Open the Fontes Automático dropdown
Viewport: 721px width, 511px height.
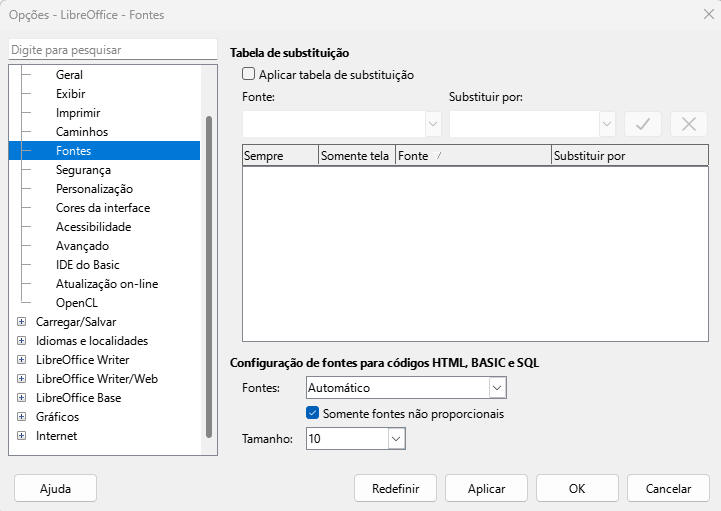click(497, 388)
